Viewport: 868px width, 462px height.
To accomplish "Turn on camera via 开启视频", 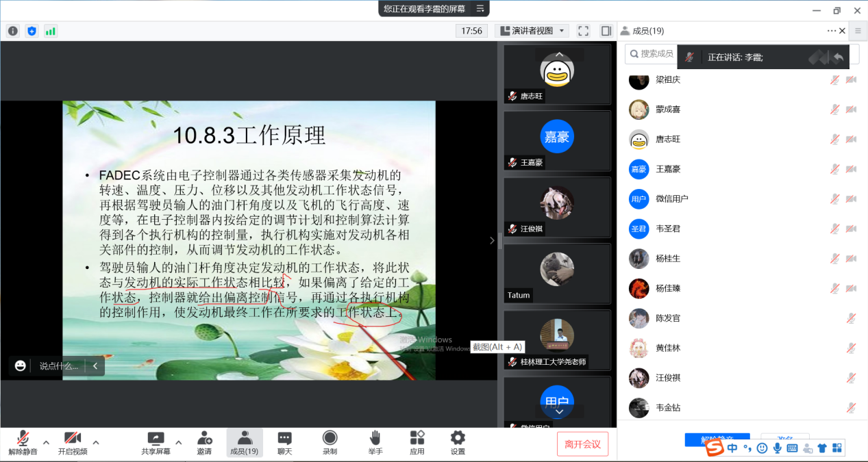I will pyautogui.click(x=73, y=443).
